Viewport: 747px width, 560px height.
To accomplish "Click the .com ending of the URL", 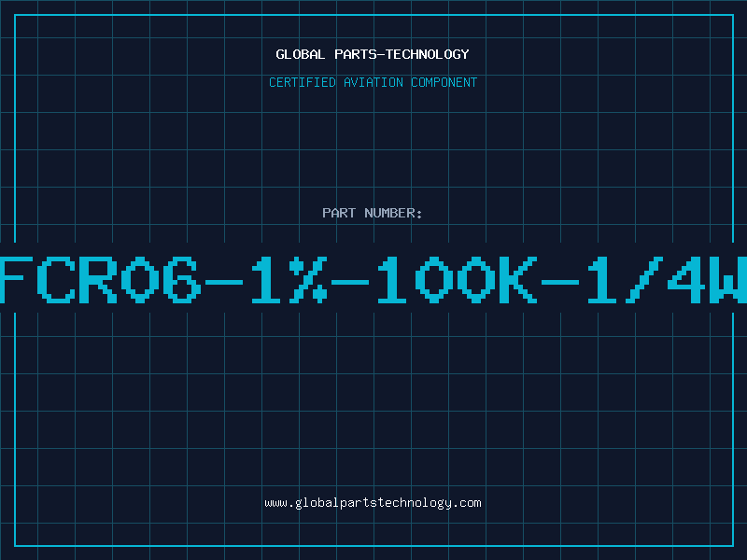I will tap(466, 503).
